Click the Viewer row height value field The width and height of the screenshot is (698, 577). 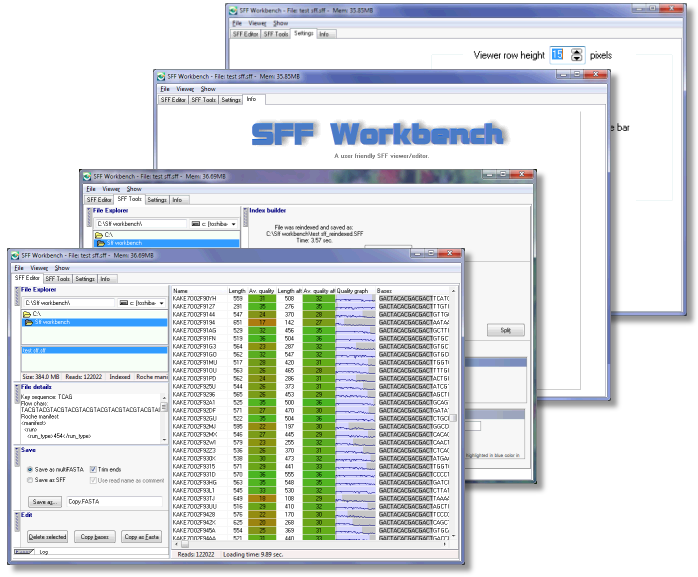point(560,55)
